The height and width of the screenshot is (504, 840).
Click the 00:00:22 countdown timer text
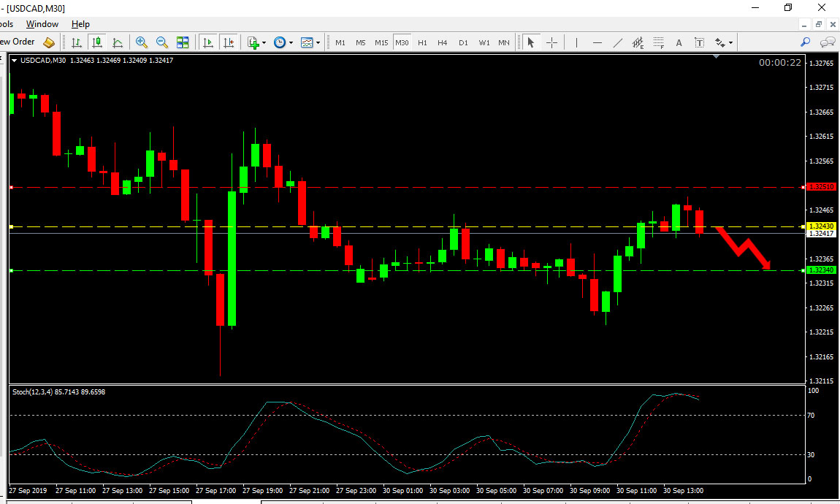(x=780, y=63)
